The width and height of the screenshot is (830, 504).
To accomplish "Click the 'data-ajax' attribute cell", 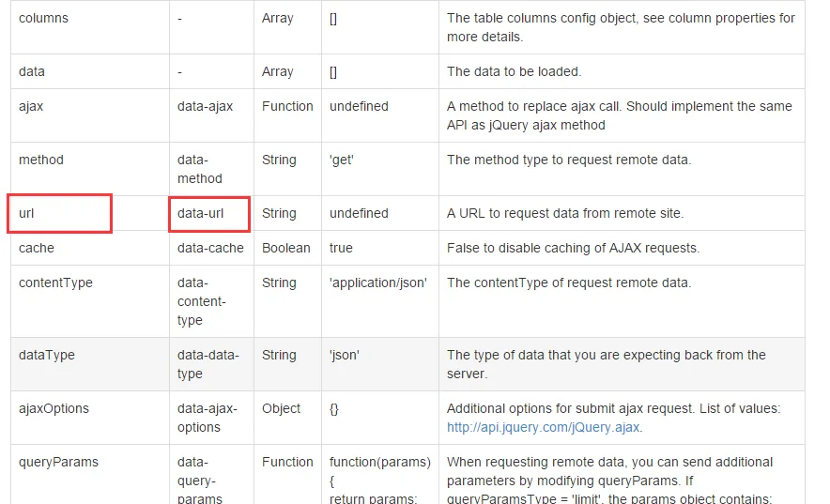I will click(x=205, y=106).
